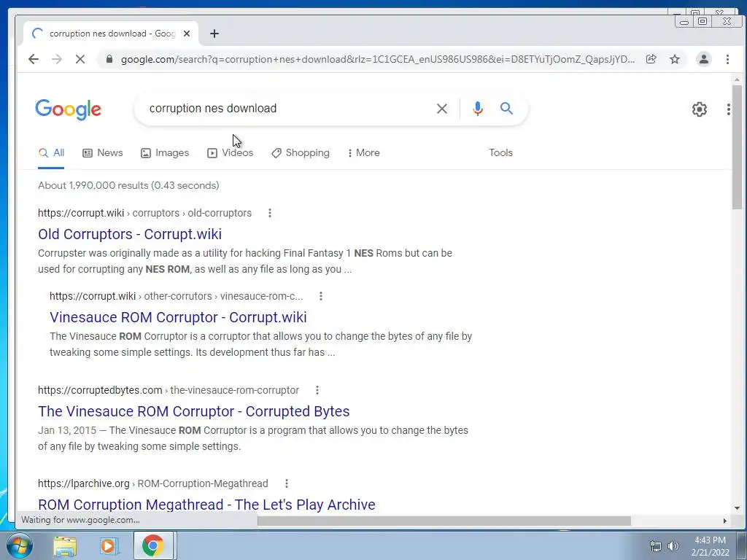The width and height of the screenshot is (747, 560).
Task: Share this page icon in address bar
Action: [651, 59]
